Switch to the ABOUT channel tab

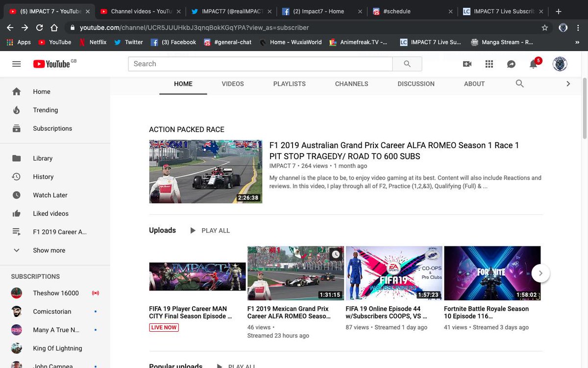(474, 84)
